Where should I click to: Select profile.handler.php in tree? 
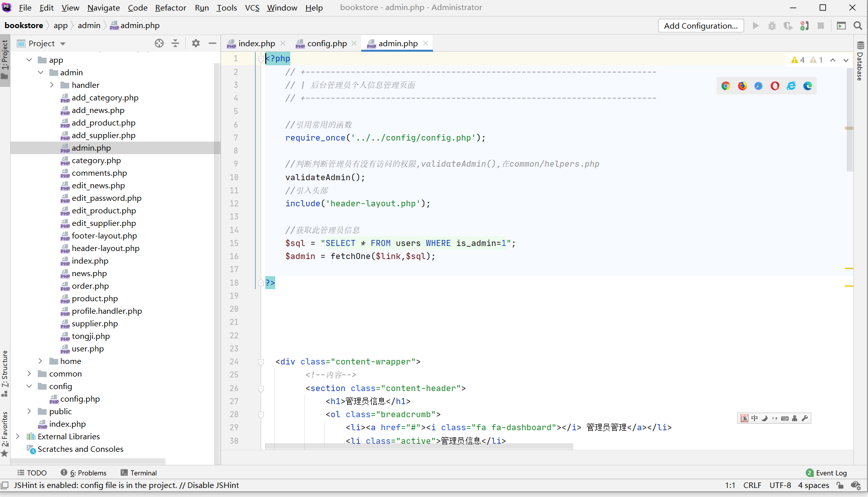tap(106, 311)
